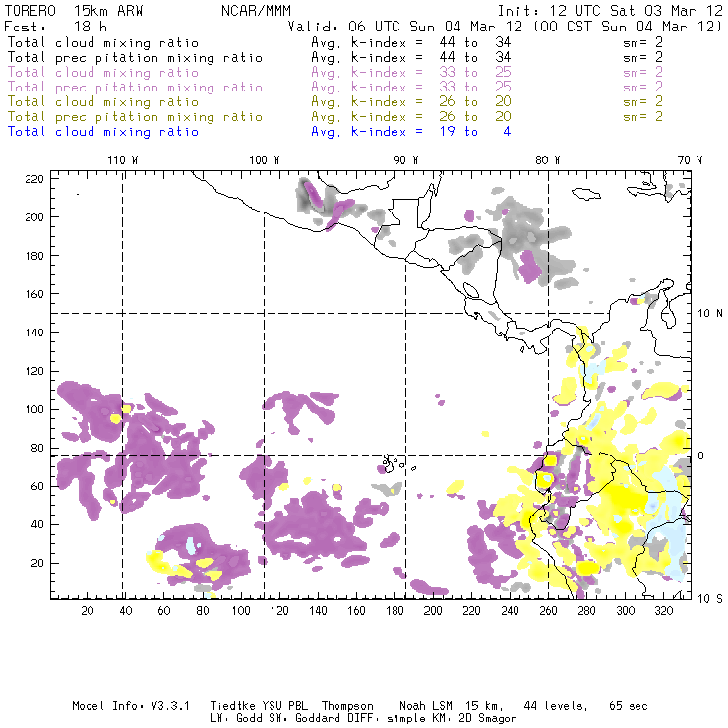Click the "90 W" longitude label
This screenshot has height=728, width=728.
coord(406,160)
